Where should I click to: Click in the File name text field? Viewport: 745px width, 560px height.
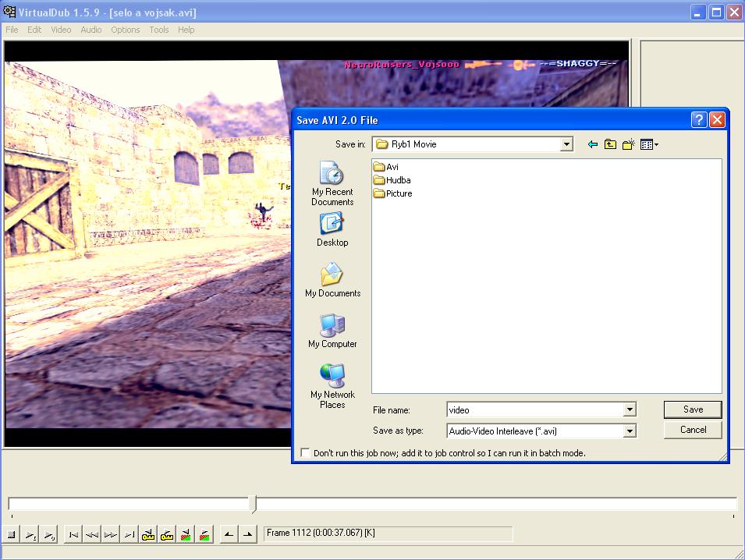535,410
